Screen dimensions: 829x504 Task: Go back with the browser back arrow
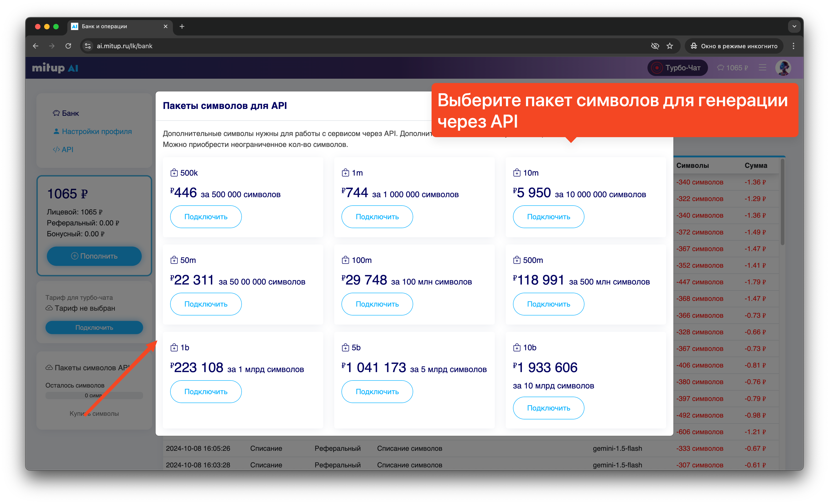[x=36, y=46]
